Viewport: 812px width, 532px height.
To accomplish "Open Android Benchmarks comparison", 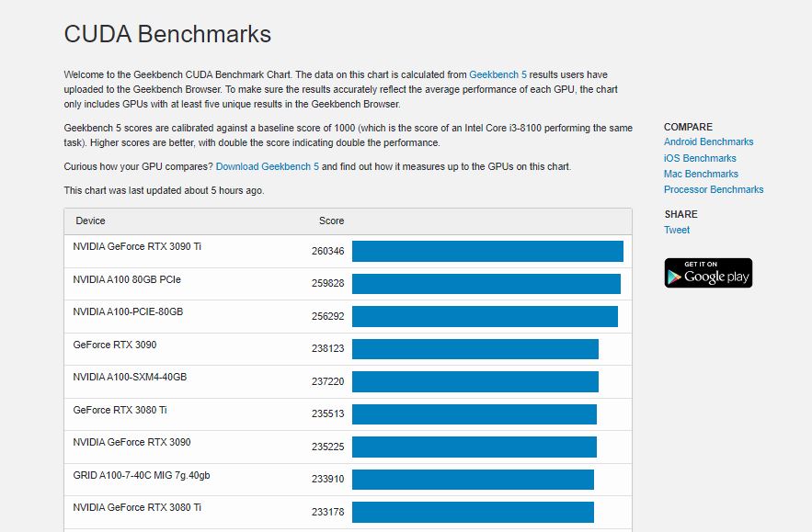I will click(708, 141).
